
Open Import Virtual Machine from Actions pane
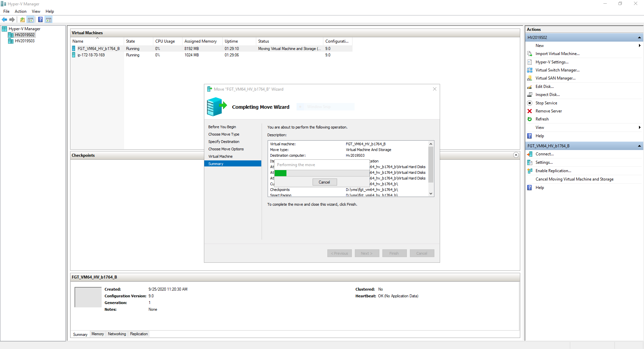(557, 54)
